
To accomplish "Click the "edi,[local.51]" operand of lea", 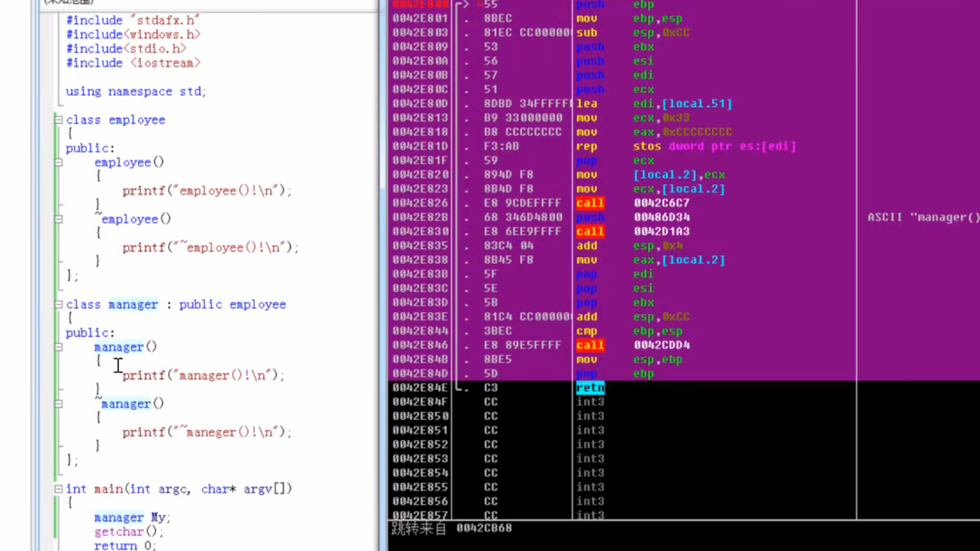I will [683, 104].
